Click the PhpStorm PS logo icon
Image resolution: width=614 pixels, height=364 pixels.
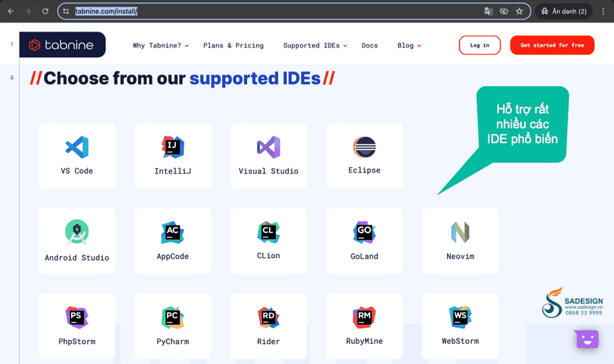[77, 317]
